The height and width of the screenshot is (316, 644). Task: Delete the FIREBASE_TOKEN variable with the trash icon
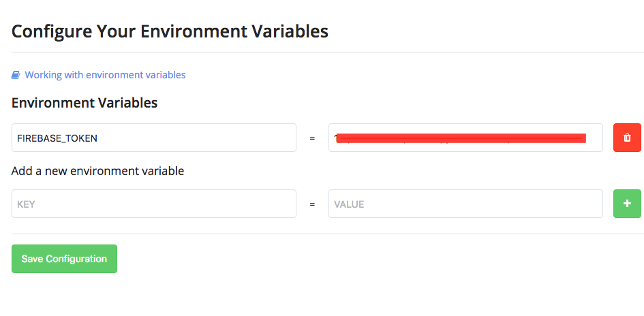[627, 138]
